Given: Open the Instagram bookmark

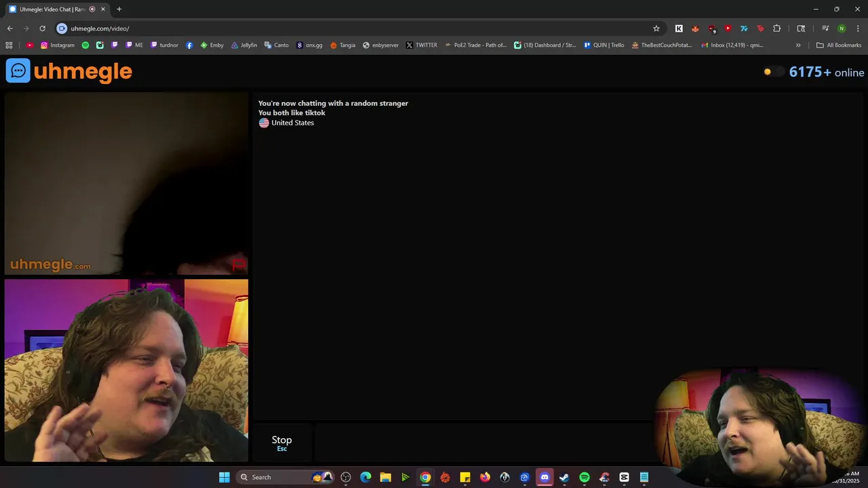Looking at the screenshot, I should tap(58, 45).
